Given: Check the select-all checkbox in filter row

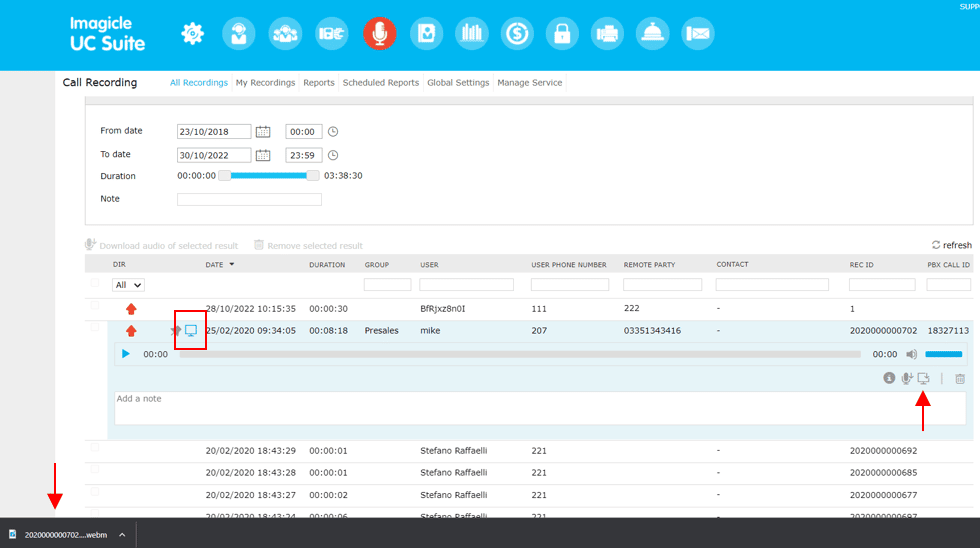Looking at the screenshot, I should coord(95,284).
